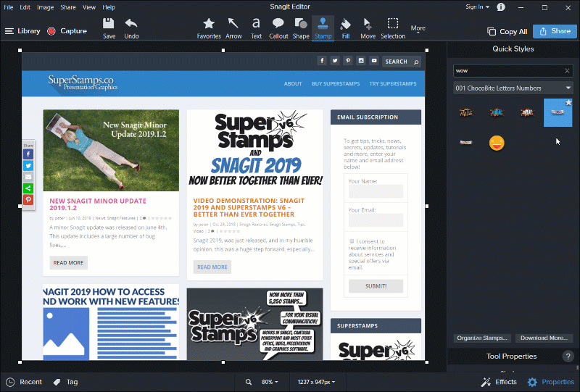Undo the last action
The width and height of the screenshot is (580, 392).
pos(131,28)
